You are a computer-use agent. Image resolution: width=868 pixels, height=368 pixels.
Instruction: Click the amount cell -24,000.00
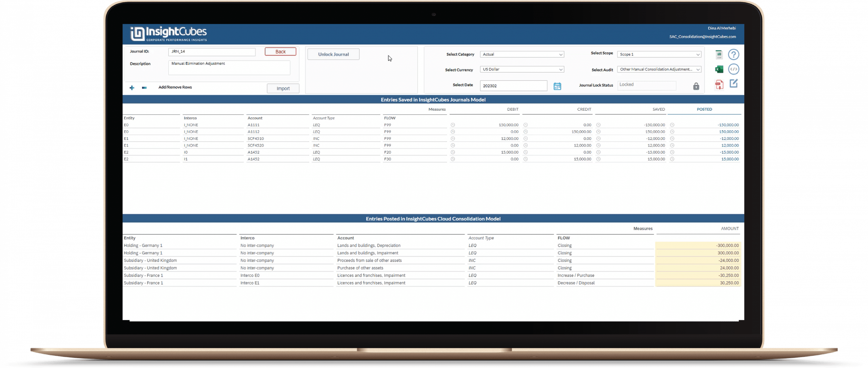pyautogui.click(x=728, y=260)
